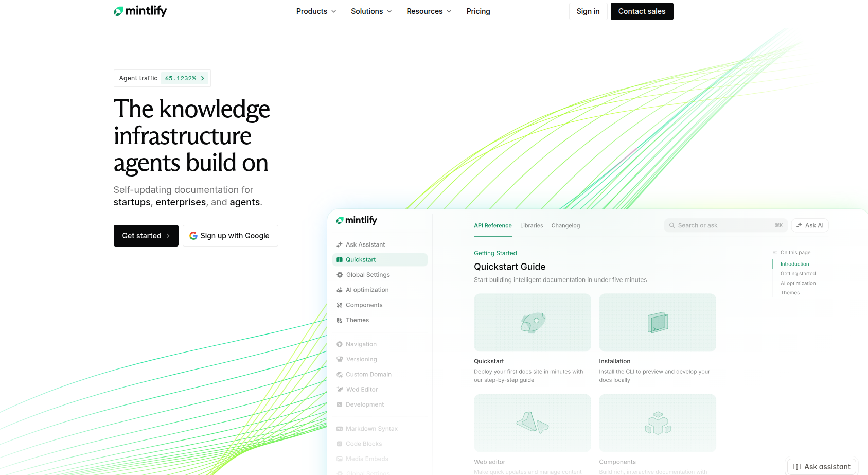Open the Pricing page

click(x=478, y=11)
